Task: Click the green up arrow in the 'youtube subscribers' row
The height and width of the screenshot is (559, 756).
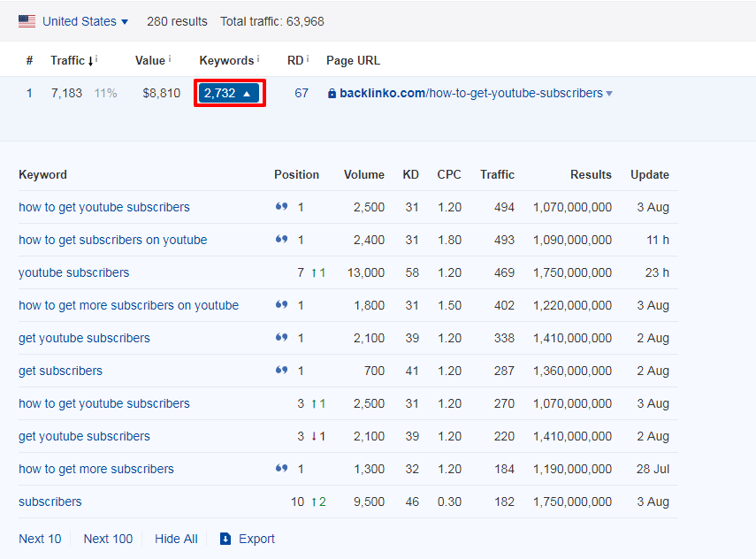Action: point(314,273)
